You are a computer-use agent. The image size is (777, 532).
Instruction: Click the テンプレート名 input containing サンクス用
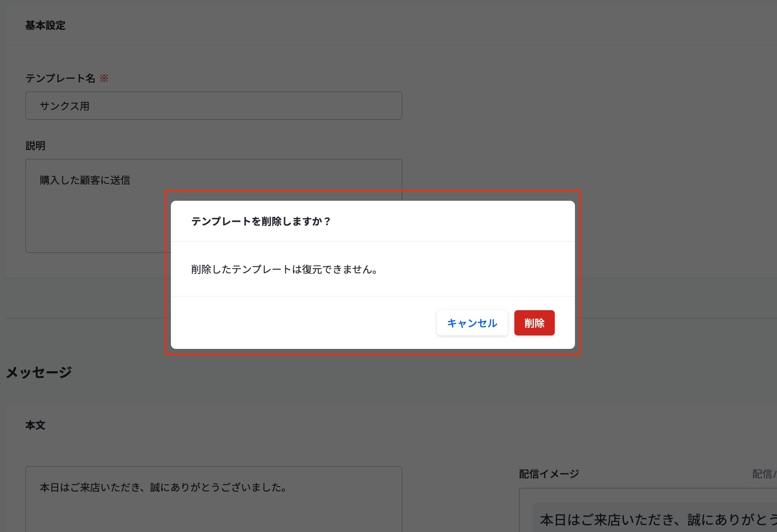click(213, 106)
